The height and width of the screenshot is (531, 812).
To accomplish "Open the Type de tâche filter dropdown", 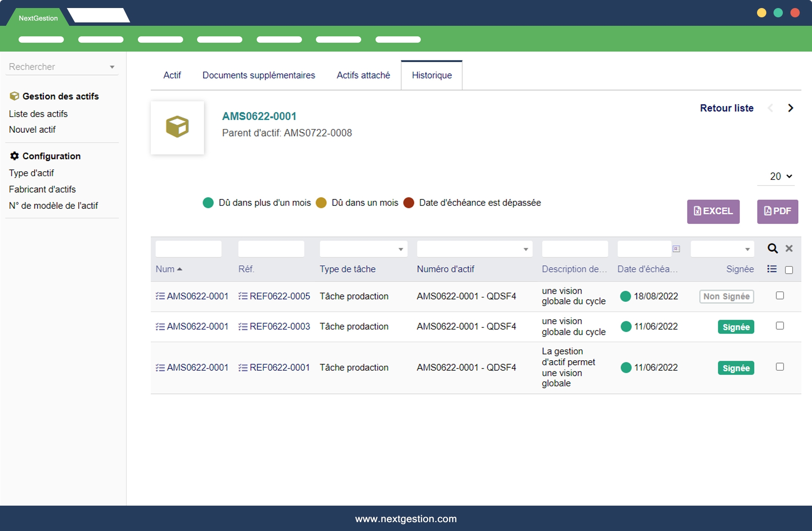I will click(400, 249).
